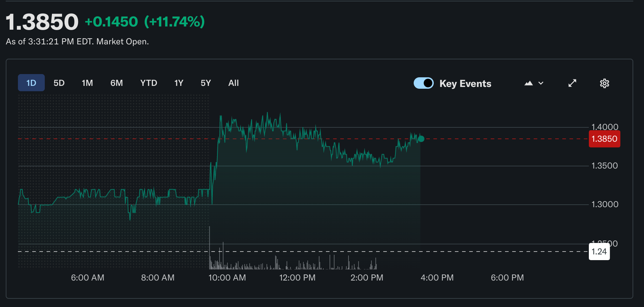Select the 1D time range
Screen dimensions: 644x307
(31, 83)
